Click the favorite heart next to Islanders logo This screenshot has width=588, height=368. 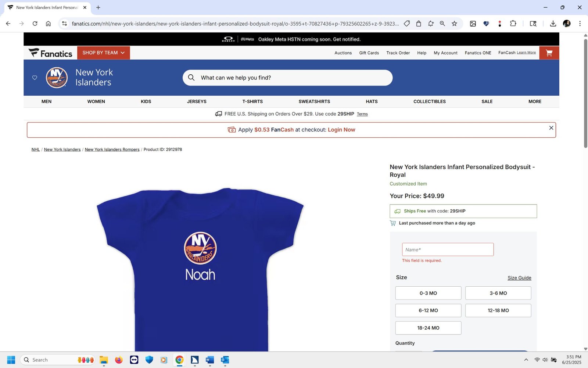pos(35,78)
